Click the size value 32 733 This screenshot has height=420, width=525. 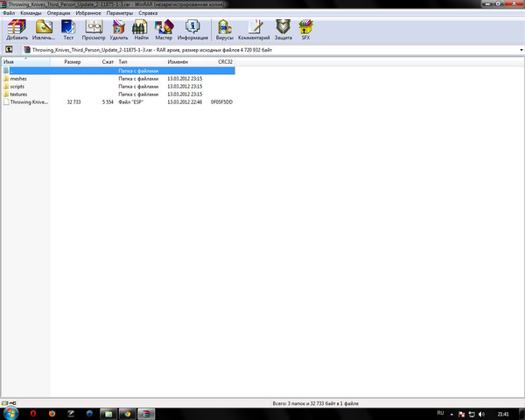[x=73, y=101]
